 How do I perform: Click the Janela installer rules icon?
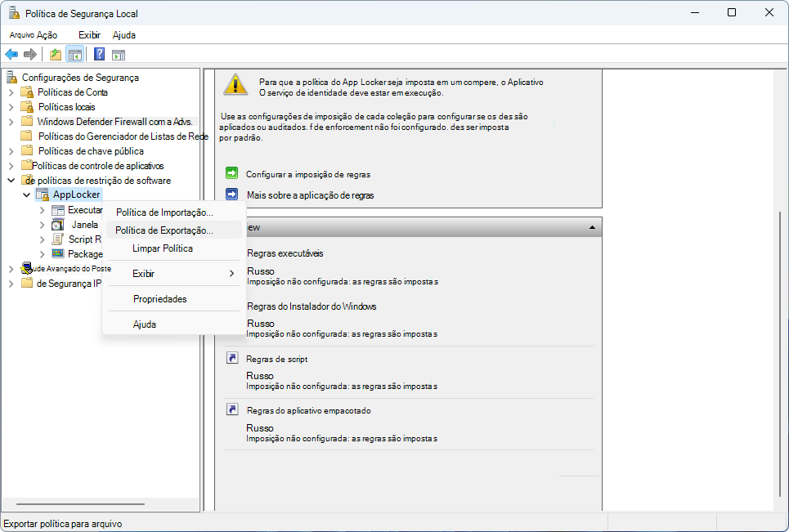(58, 224)
